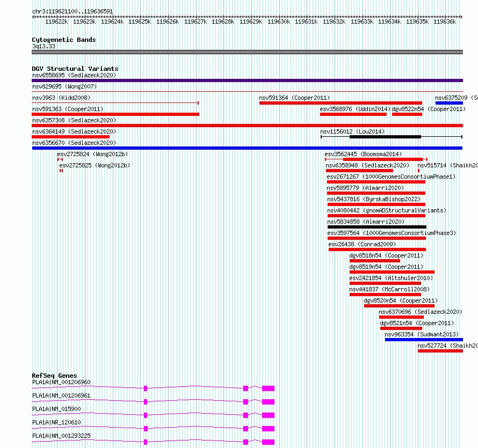The height and width of the screenshot is (448, 478).
Task: Click the esv26438 (Conrad2009) label
Action: click(362, 244)
